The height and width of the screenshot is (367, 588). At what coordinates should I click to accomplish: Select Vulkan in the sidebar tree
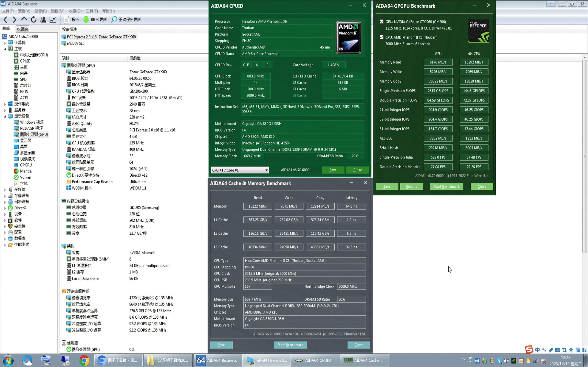coord(25,177)
